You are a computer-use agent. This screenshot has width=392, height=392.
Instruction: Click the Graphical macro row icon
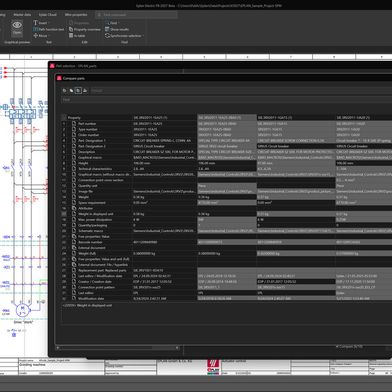pos(74,157)
